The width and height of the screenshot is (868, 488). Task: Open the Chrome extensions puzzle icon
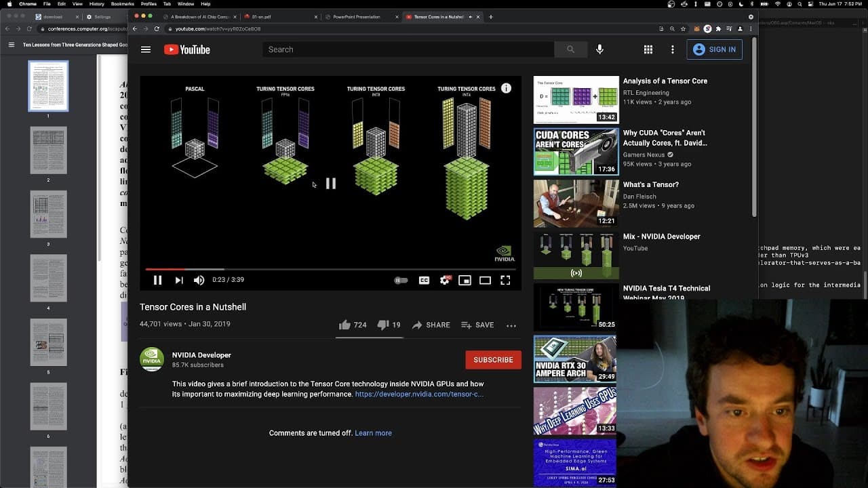coord(718,28)
